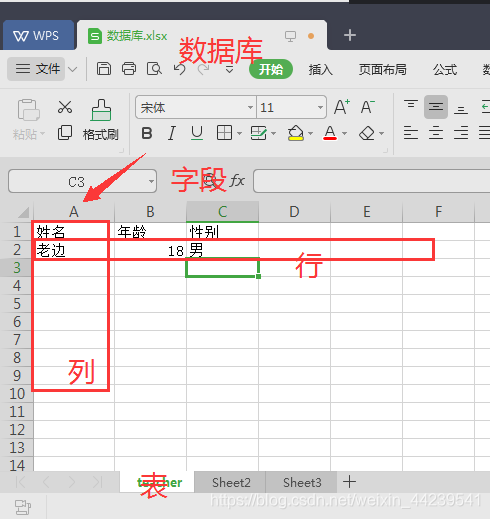The image size is (490, 519).
Task: Open borders dropdown arrow
Action: pos(239,134)
